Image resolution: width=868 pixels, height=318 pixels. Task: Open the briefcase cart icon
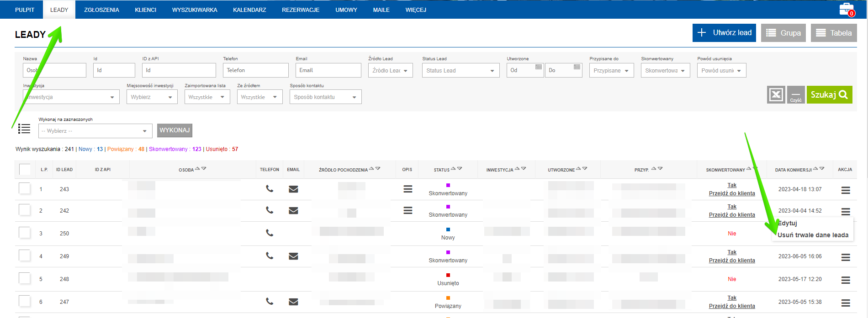pos(847,9)
